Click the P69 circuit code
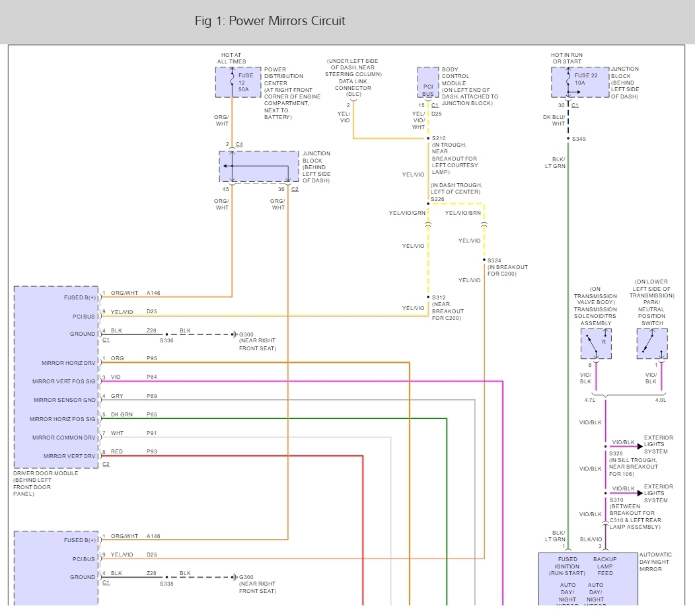This screenshot has height=616, width=695. point(152,396)
